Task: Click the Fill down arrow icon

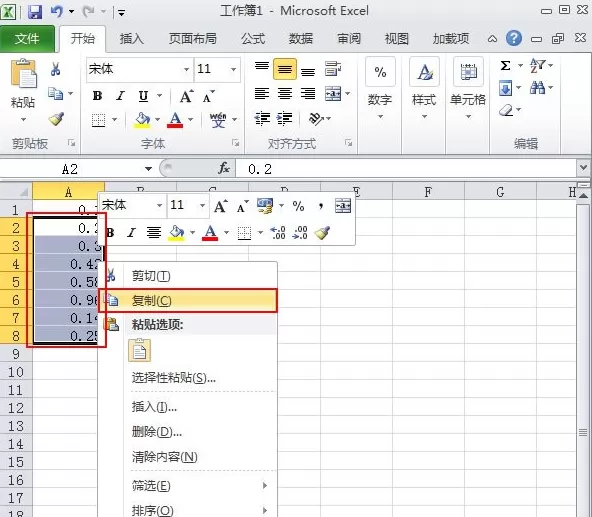Action: click(x=506, y=88)
